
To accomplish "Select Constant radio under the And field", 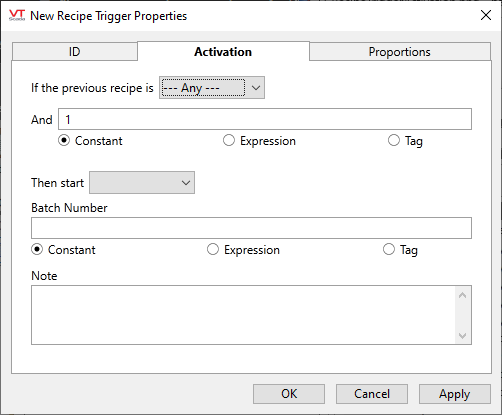I will pyautogui.click(x=64, y=140).
